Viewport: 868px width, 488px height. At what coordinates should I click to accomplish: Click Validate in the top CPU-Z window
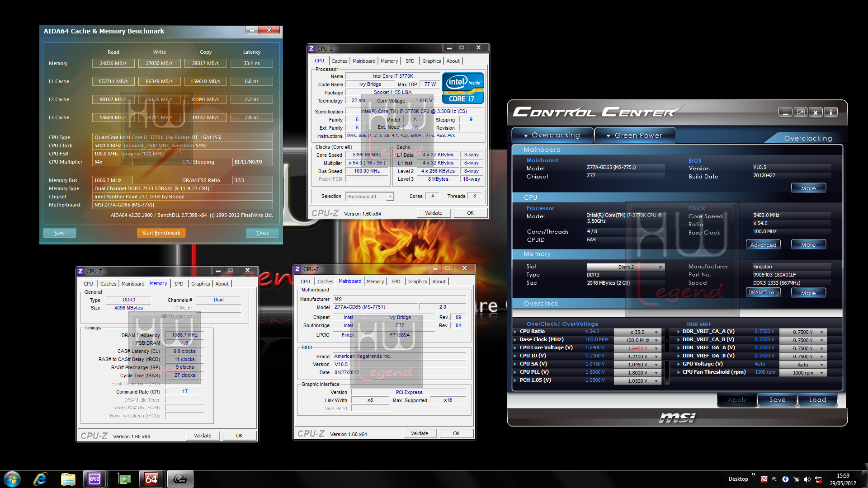click(x=434, y=213)
